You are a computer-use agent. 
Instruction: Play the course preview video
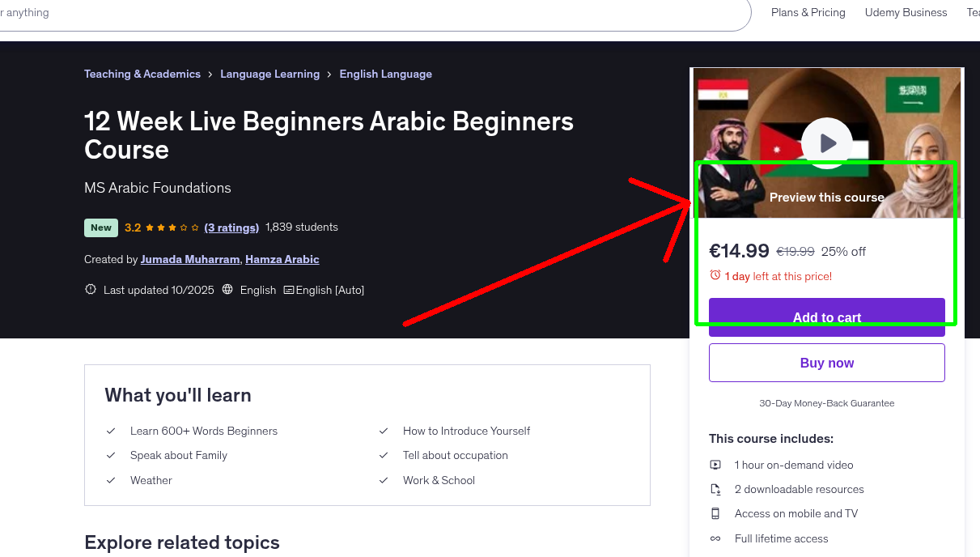pos(826,143)
